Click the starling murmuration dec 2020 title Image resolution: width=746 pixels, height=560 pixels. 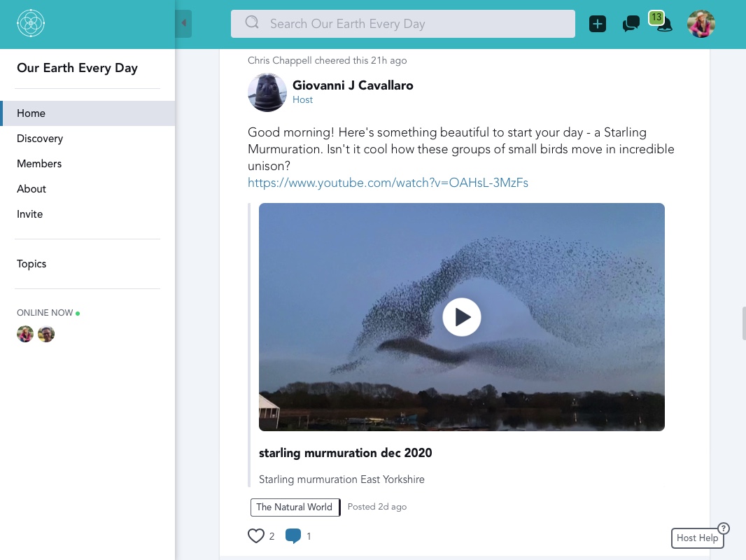coord(346,452)
